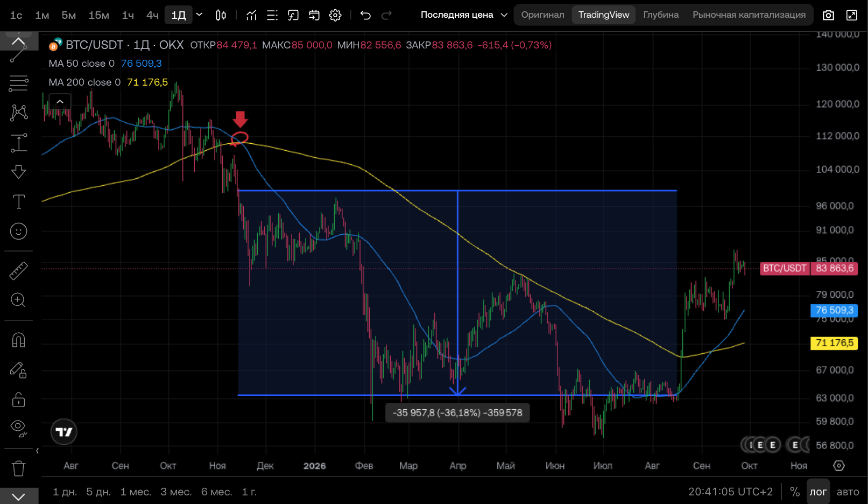Delete drawings with the trash icon

click(x=18, y=468)
